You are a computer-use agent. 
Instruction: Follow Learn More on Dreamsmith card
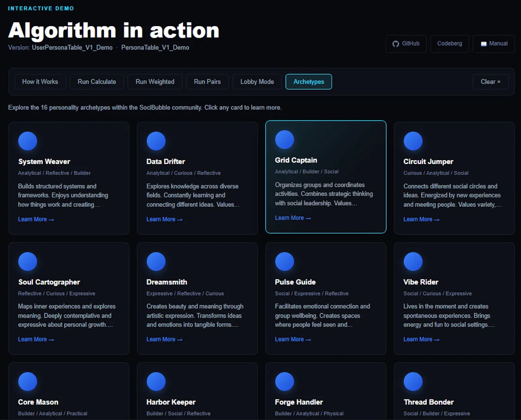pos(164,339)
